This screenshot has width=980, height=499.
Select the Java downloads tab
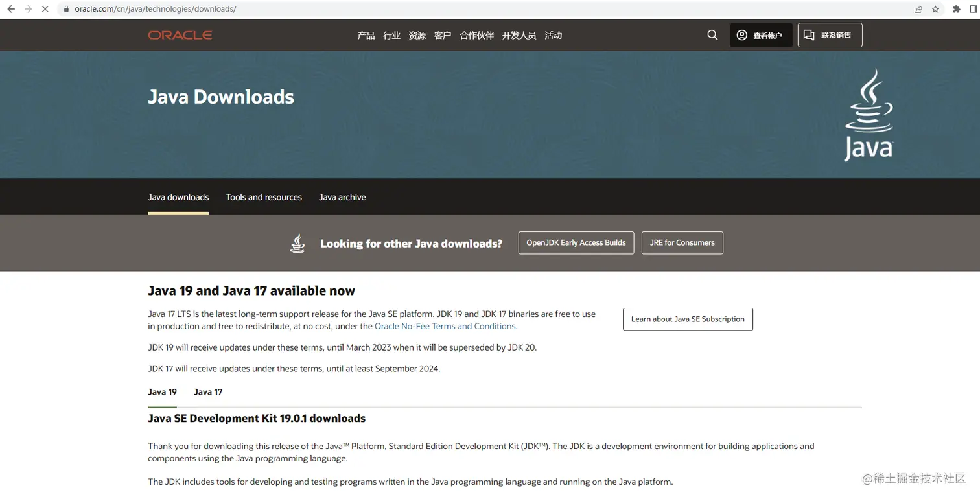pyautogui.click(x=178, y=197)
